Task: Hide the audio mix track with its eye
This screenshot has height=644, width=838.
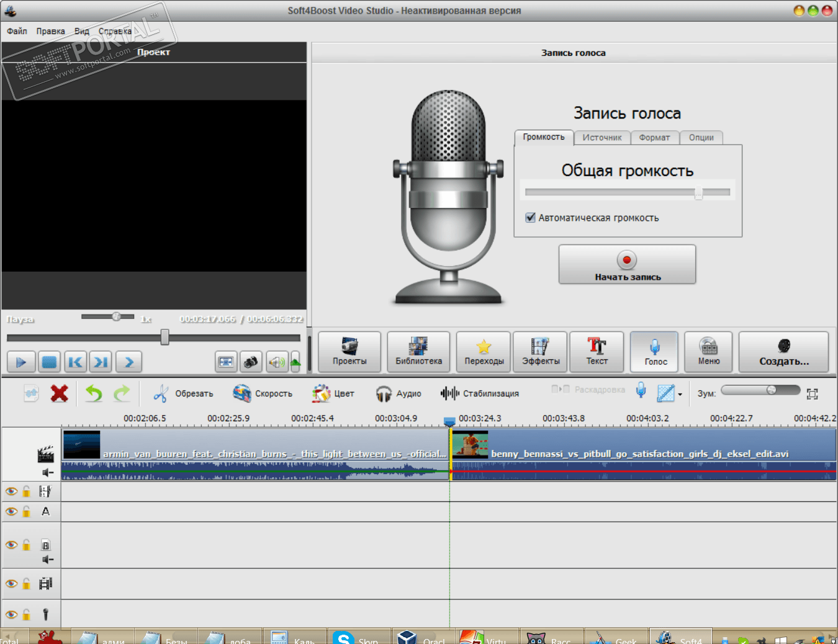Action: (x=11, y=583)
